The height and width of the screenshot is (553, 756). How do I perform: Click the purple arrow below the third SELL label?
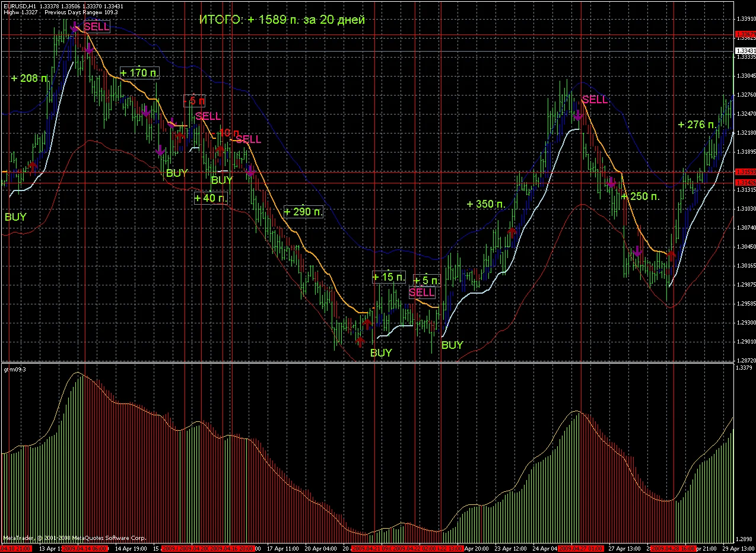[250, 171]
